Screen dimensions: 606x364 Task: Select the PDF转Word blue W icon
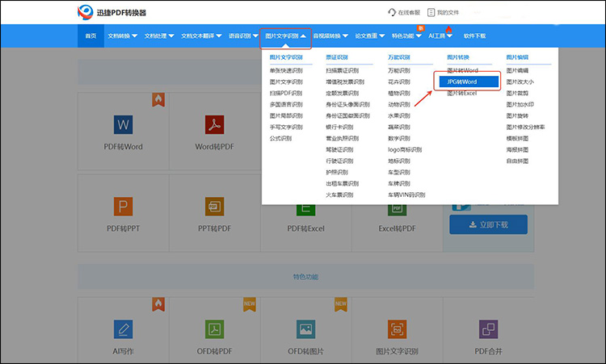coord(124,124)
